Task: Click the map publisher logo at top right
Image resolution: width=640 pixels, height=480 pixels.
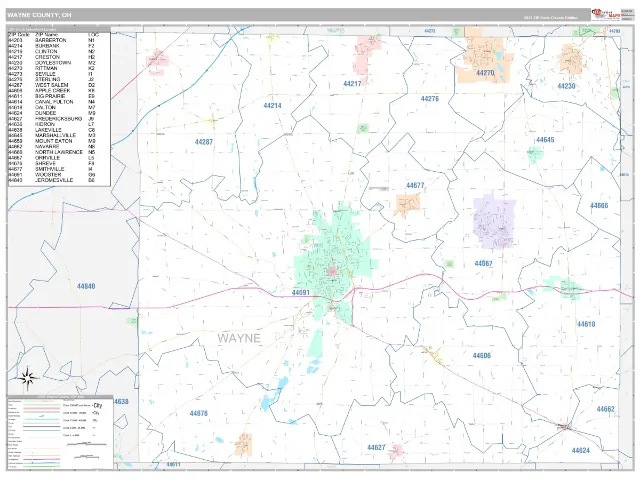Action: click(x=606, y=15)
